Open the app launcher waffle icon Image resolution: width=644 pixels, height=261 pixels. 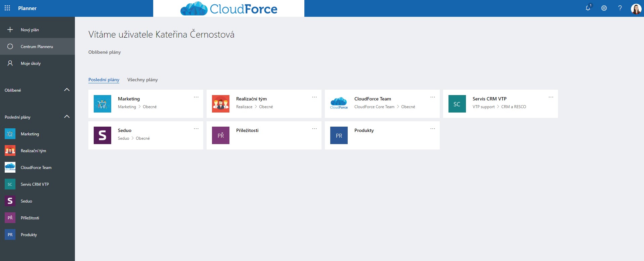click(7, 8)
